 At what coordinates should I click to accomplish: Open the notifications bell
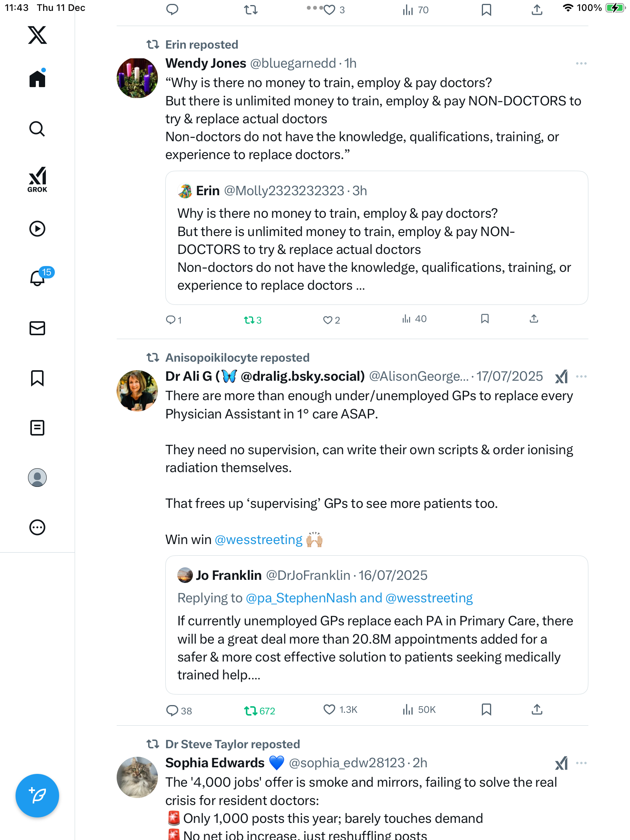pyautogui.click(x=37, y=278)
